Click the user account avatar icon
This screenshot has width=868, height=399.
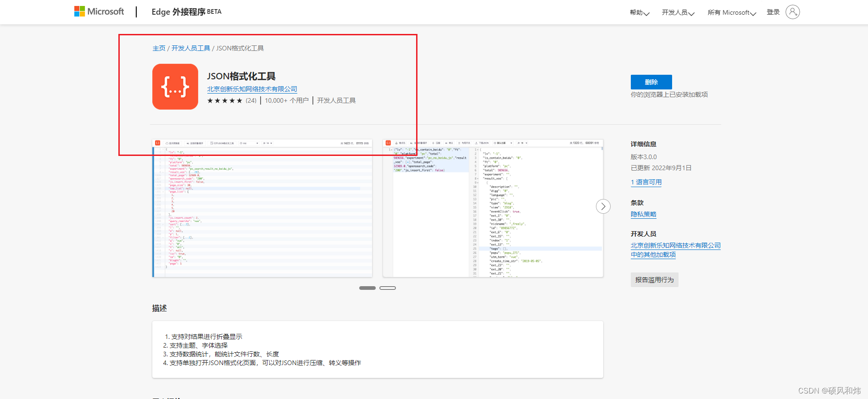793,12
